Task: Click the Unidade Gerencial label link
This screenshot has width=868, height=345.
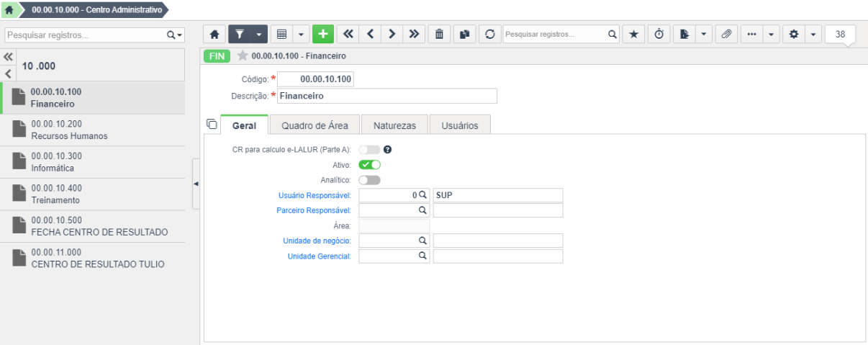Action: (x=319, y=256)
